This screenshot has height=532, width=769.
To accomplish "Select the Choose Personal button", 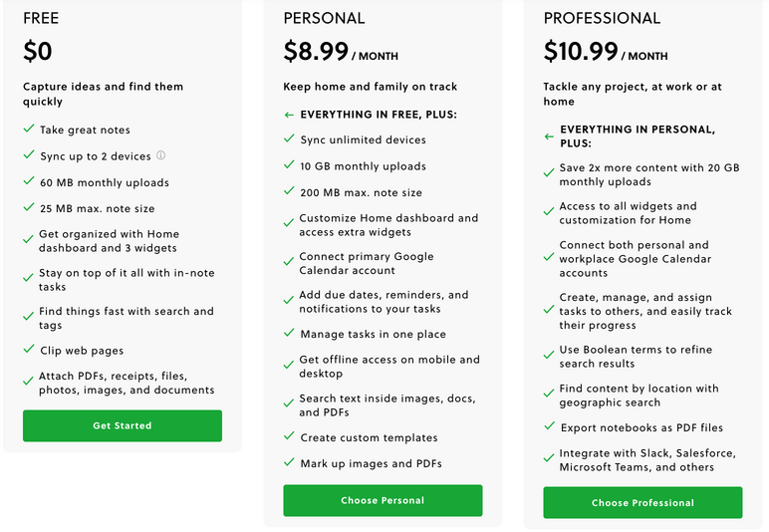I will point(383,500).
